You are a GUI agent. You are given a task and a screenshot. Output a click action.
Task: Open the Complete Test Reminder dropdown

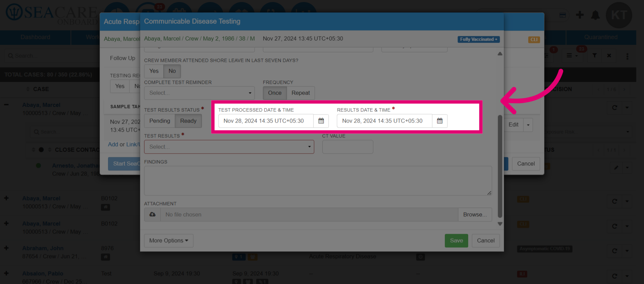click(x=199, y=93)
